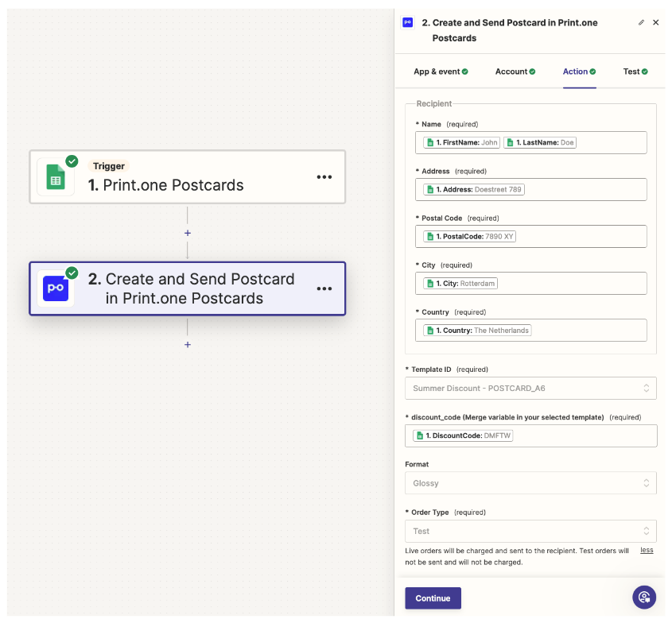The width and height of the screenshot is (672, 623).
Task: Click the Continue button
Action: tap(433, 598)
